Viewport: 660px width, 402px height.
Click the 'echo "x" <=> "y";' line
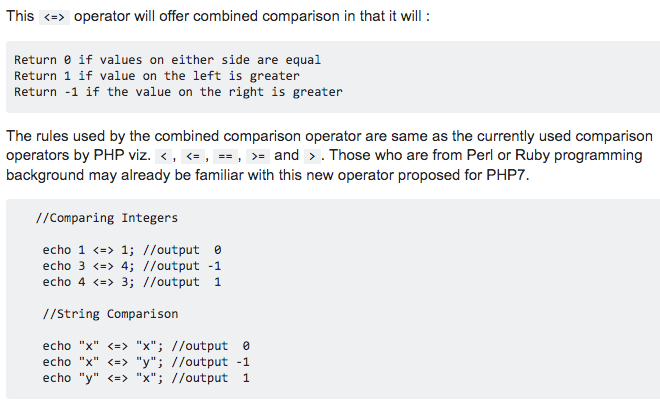click(x=145, y=362)
